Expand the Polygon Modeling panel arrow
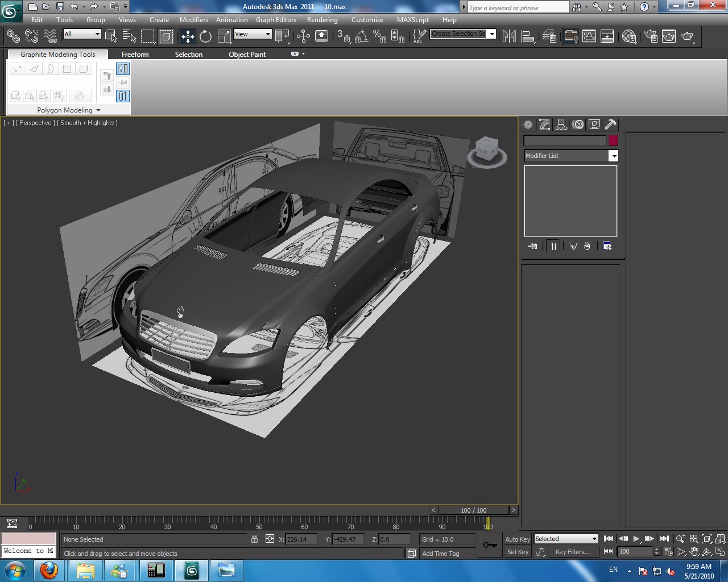Viewport: 728px width, 582px height. pyautogui.click(x=98, y=110)
